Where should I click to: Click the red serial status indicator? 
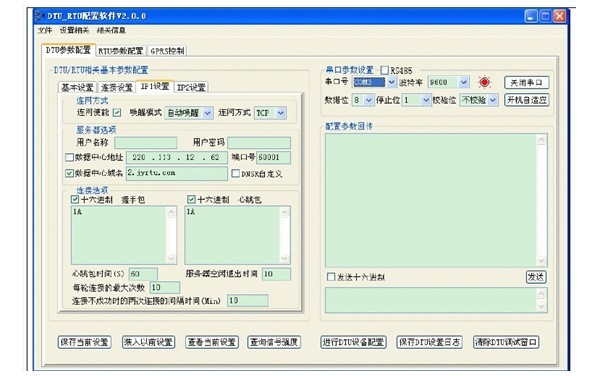click(484, 82)
